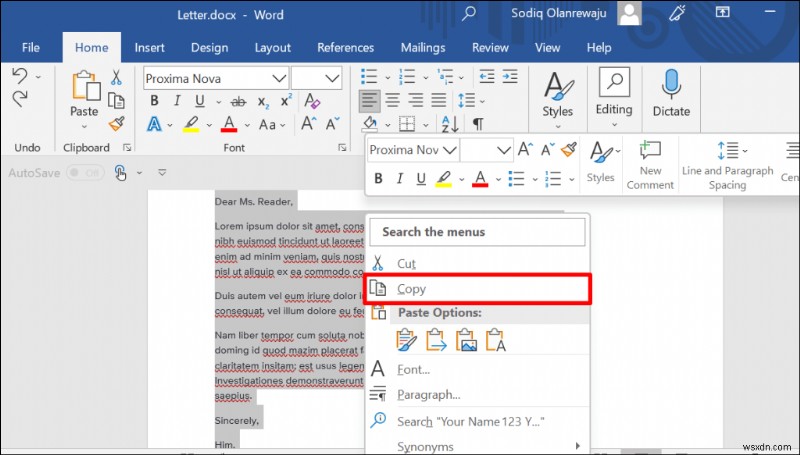Image resolution: width=800 pixels, height=455 pixels.
Task: Click the Shading paint bucket icon
Action: coord(370,123)
